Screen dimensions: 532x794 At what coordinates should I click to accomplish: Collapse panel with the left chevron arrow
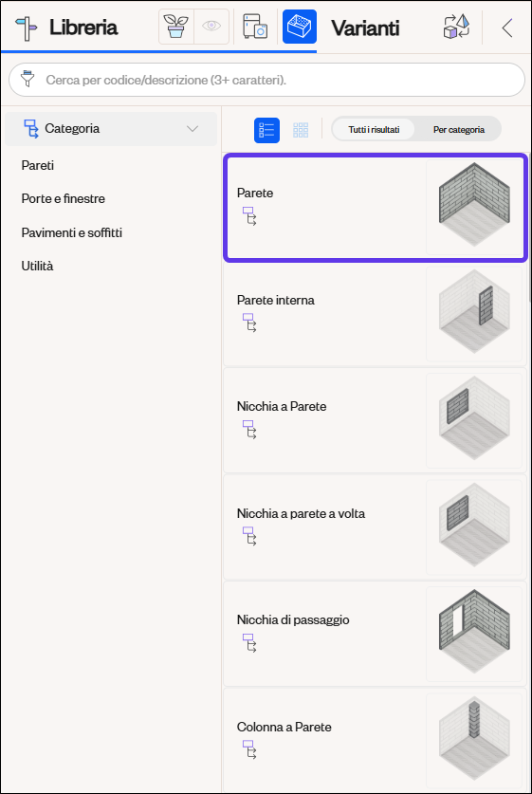pos(507,28)
